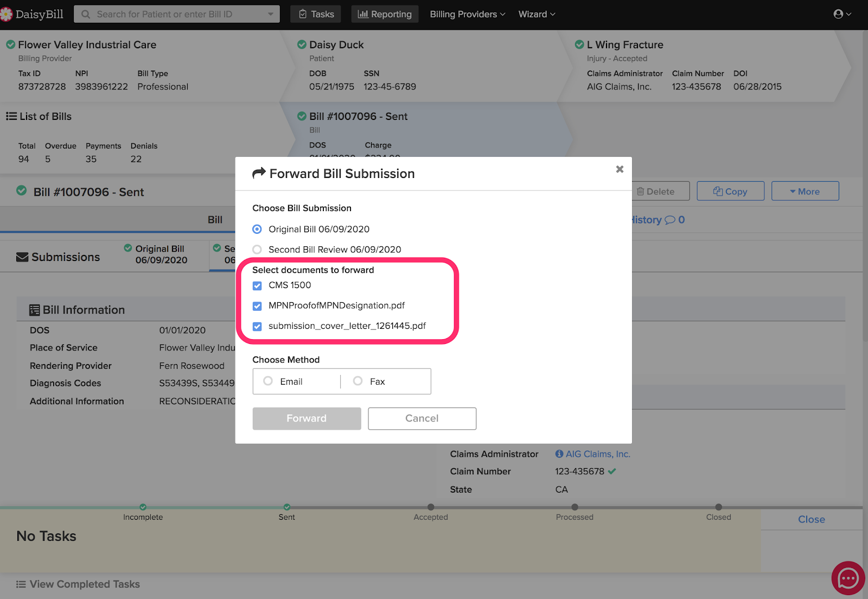Click the Copy button

(x=730, y=191)
